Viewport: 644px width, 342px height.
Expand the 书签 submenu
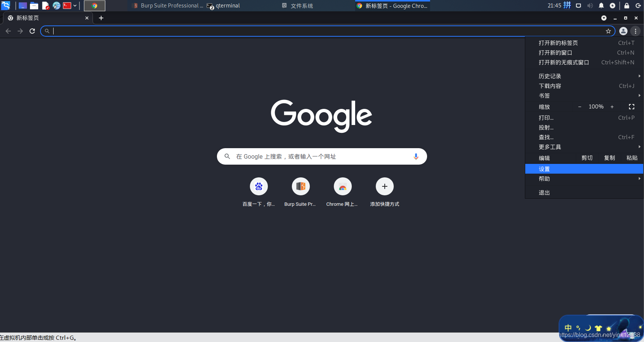584,96
